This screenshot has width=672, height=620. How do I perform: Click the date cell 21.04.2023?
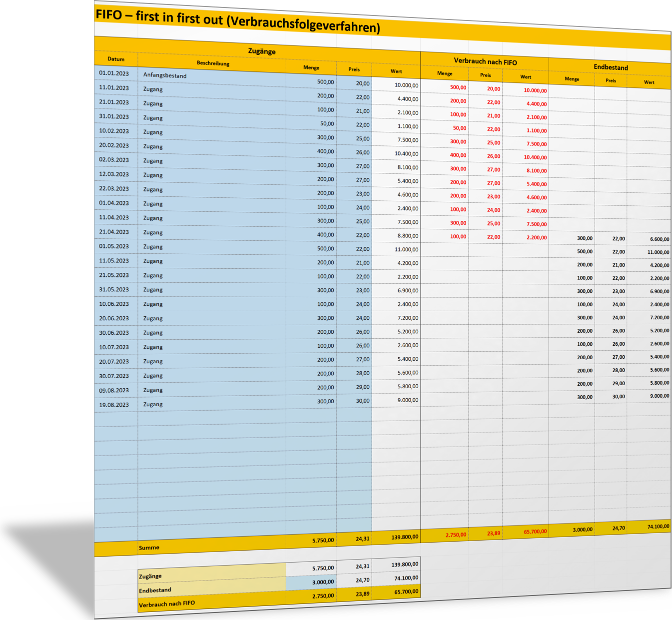[114, 232]
